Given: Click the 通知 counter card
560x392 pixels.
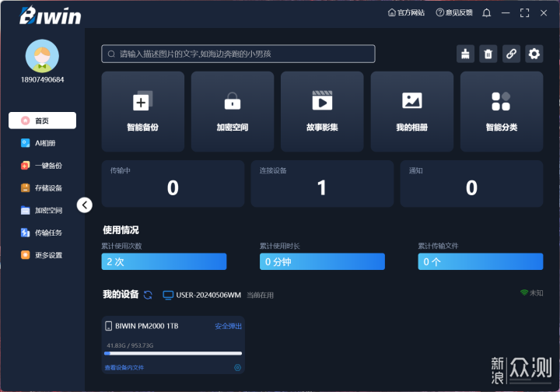Looking at the screenshot, I should click(471, 184).
